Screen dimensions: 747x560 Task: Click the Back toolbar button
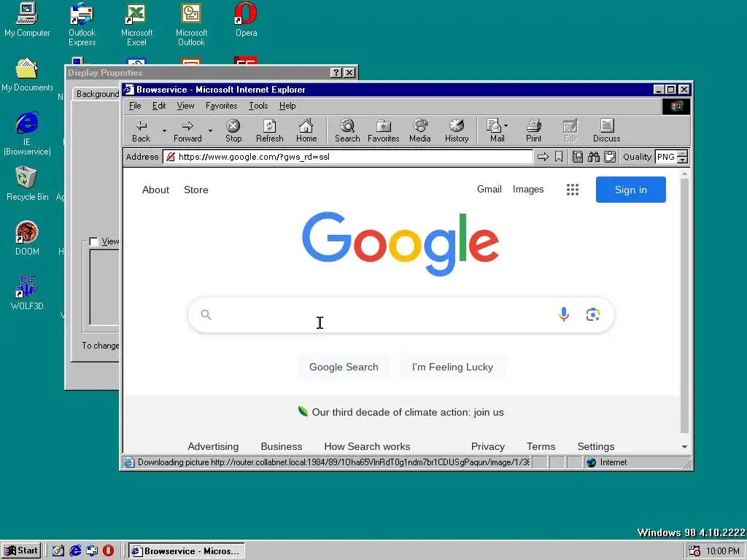click(x=141, y=131)
